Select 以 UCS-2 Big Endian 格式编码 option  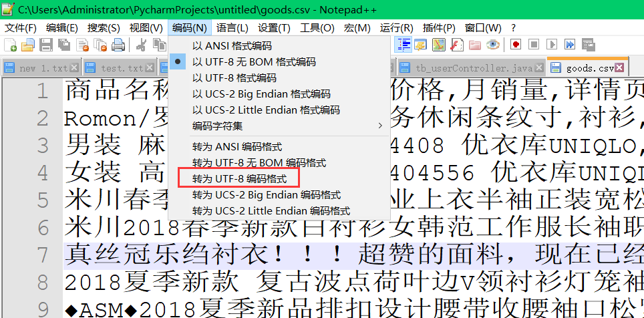[x=261, y=94]
